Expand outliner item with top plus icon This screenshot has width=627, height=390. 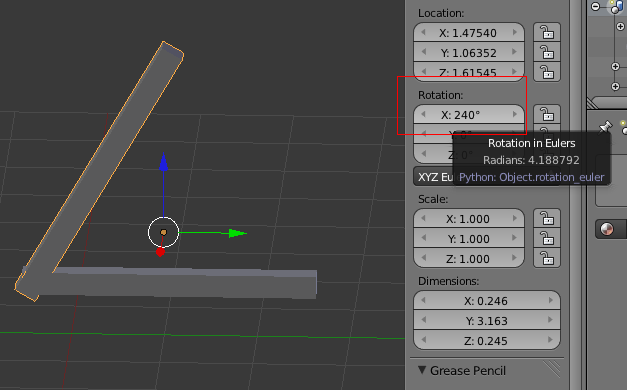tap(620, 27)
